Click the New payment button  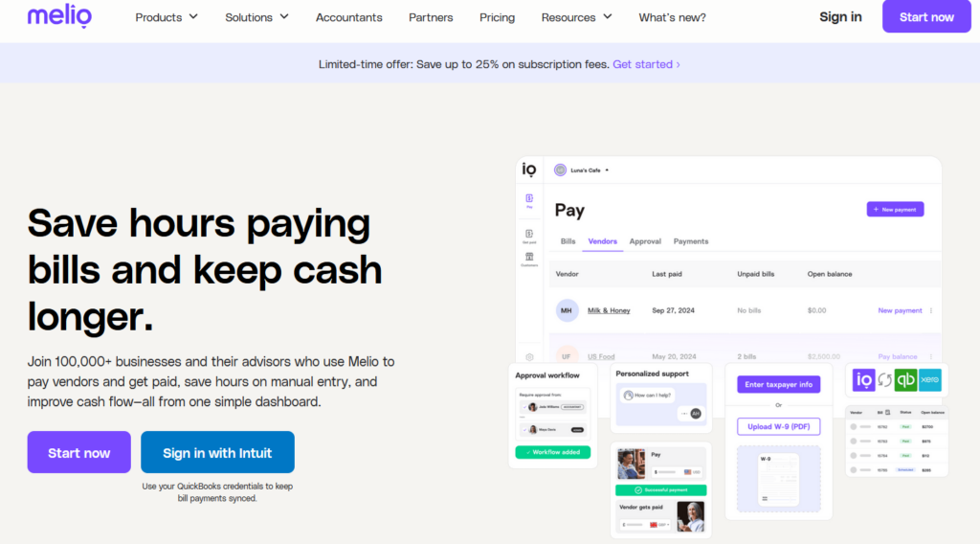point(895,210)
